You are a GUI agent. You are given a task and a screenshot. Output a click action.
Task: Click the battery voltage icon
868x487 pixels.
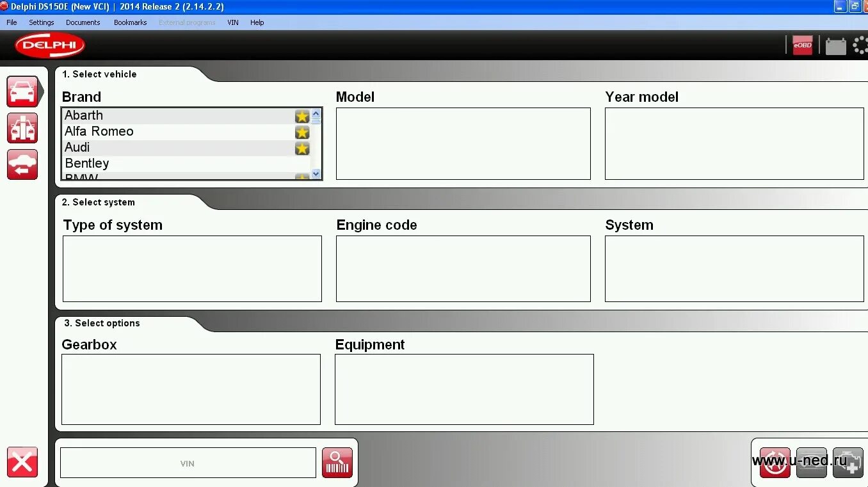click(835, 46)
